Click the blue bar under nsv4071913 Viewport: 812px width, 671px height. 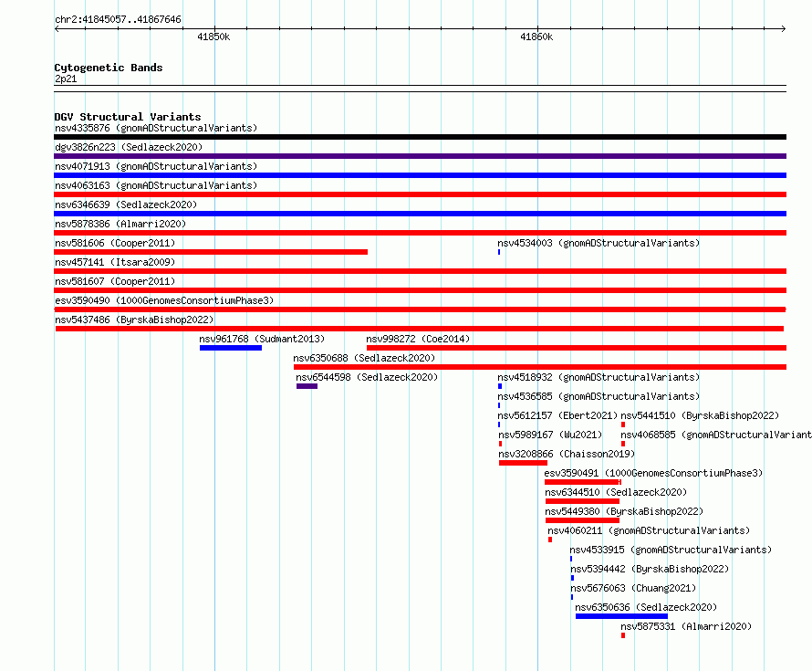[420, 175]
